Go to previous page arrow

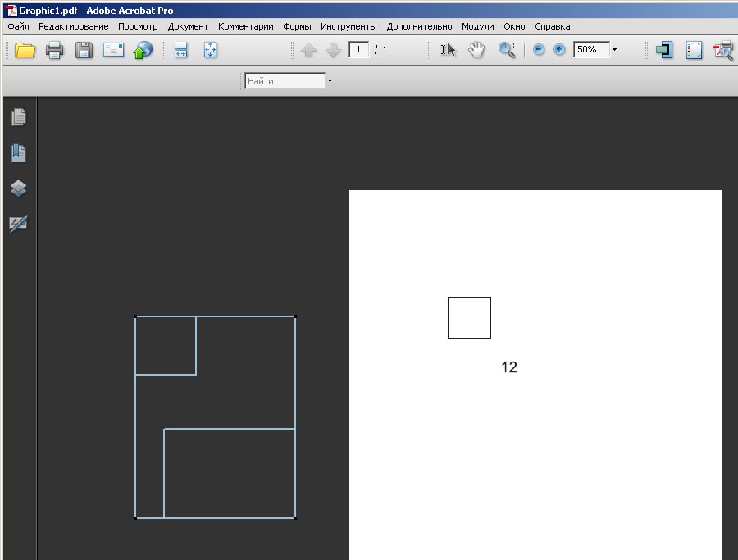(309, 50)
